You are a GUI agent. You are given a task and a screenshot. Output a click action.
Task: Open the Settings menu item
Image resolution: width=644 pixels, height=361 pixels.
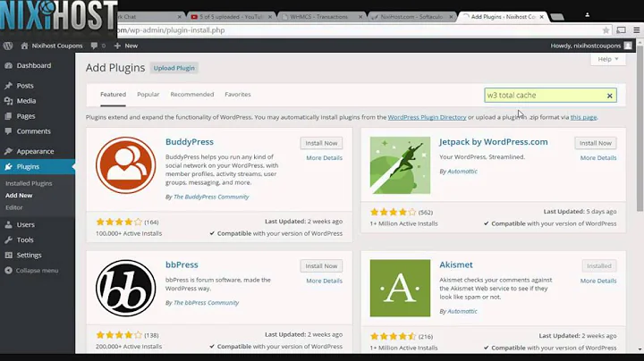pos(29,256)
